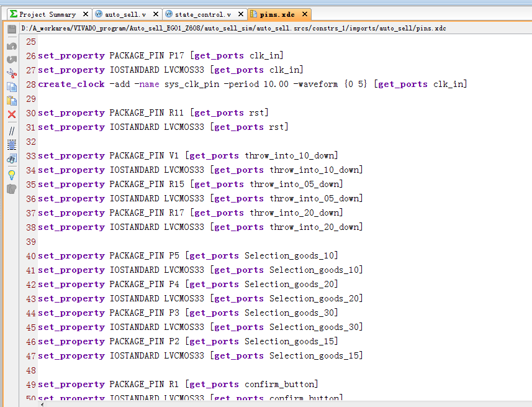Click 'R17' pin value on line 37
Screen dimensions: 532x407
[177, 213]
